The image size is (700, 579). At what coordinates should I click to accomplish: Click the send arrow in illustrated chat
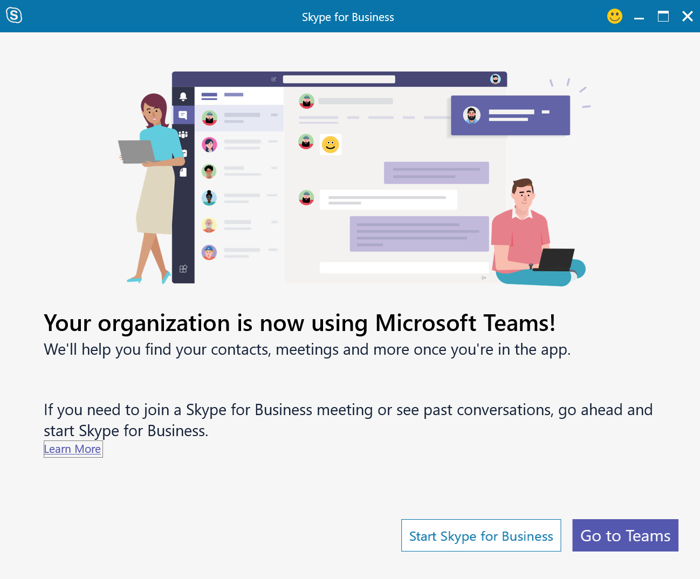[485, 277]
